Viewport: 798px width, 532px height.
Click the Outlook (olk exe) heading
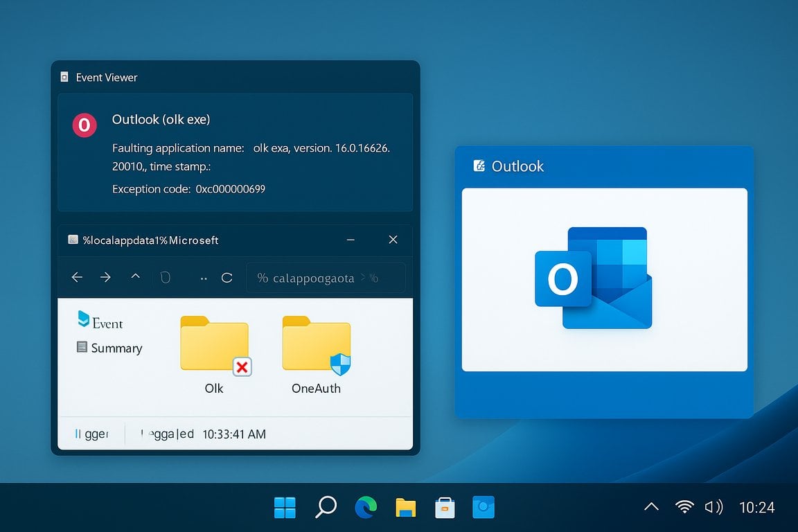[x=161, y=120]
